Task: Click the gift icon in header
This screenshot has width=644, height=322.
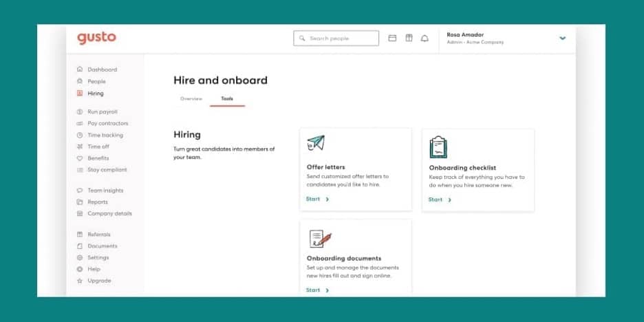Action: (x=409, y=39)
